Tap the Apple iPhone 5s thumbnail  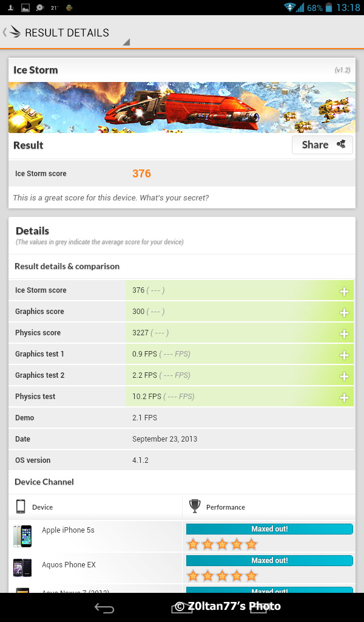[22, 536]
